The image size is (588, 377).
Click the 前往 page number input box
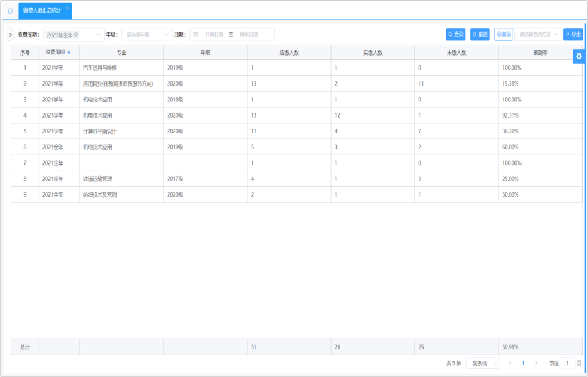point(567,362)
